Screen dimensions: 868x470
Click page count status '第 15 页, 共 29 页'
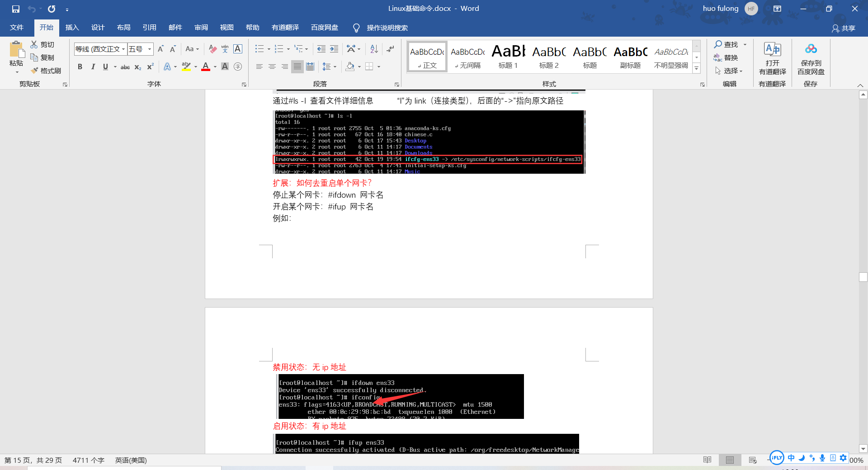click(x=33, y=460)
